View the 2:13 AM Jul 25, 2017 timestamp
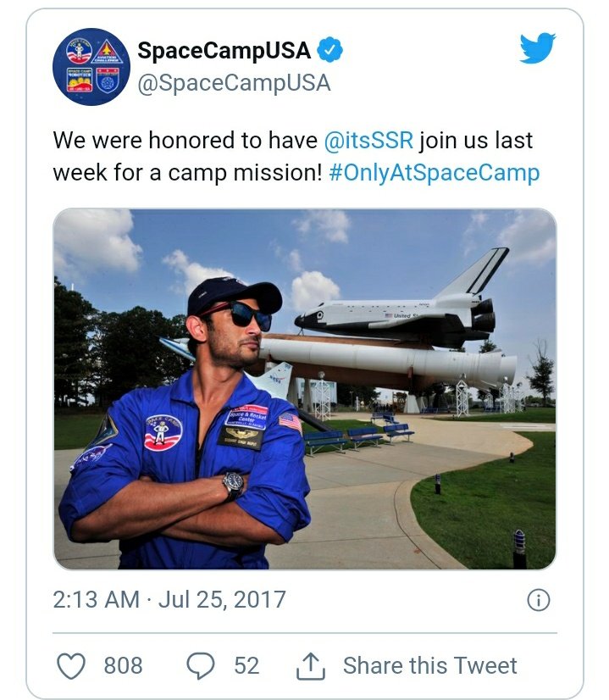This screenshot has height=700, width=609. [169, 599]
